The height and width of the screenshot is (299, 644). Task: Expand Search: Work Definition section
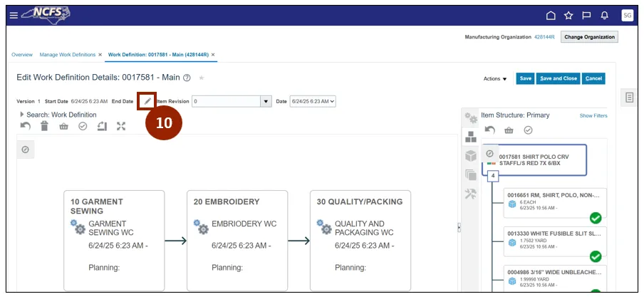[x=22, y=115]
